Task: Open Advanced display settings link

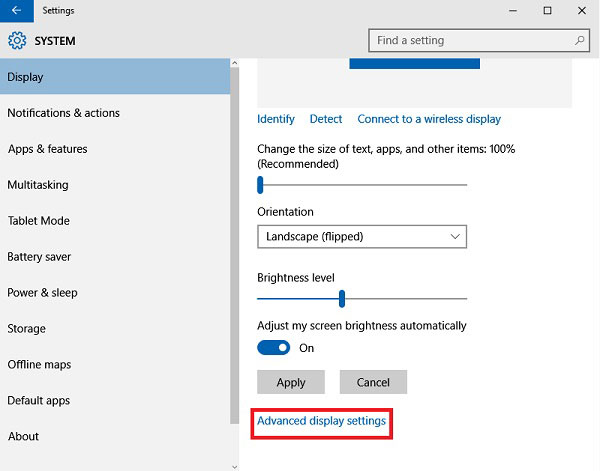Action: 321,421
